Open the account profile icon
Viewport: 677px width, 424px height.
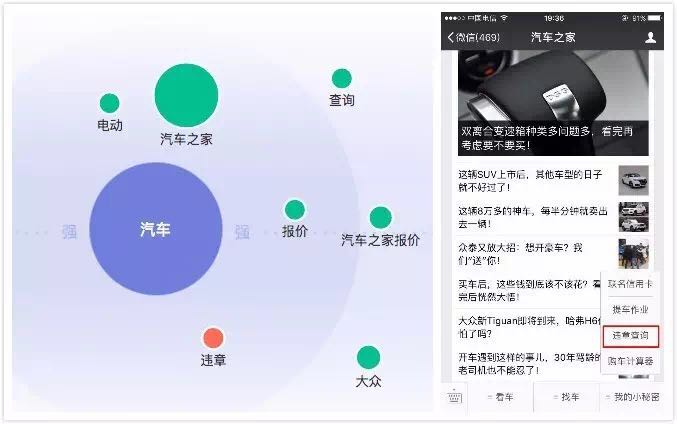(x=650, y=38)
